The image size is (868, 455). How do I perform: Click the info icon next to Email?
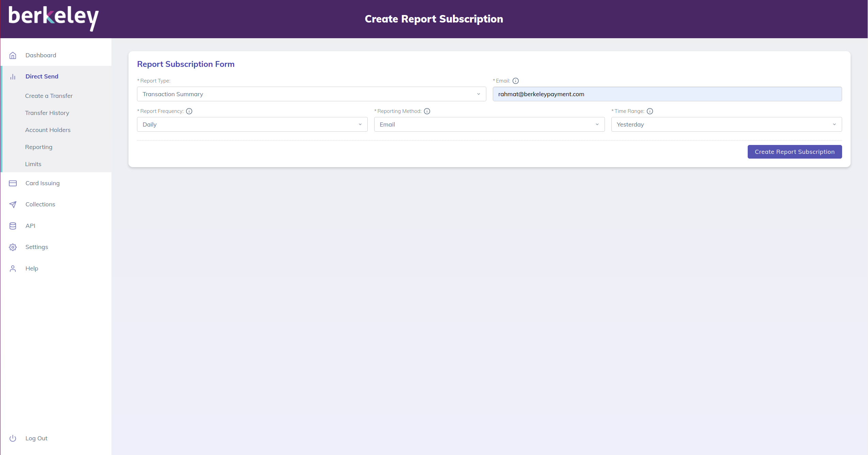point(516,81)
